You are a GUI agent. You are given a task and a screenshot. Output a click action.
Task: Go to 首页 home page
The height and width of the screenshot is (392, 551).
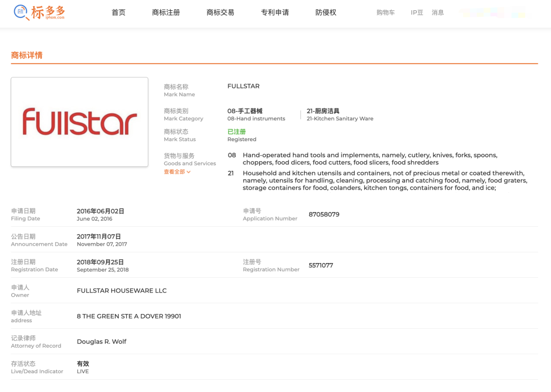(118, 13)
